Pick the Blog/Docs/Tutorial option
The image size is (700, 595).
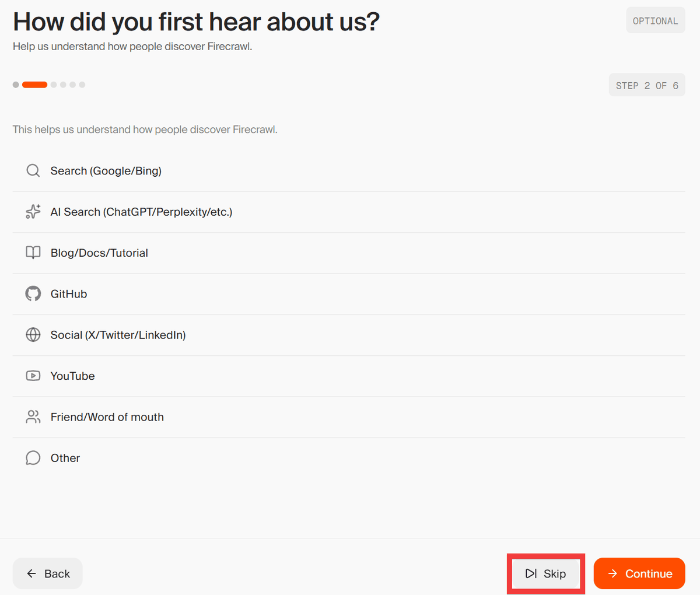pos(99,253)
